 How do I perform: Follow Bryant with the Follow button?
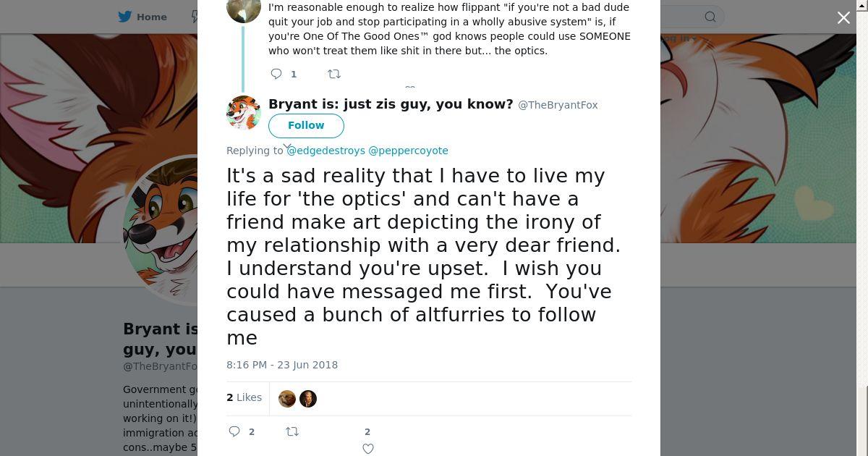(x=306, y=125)
